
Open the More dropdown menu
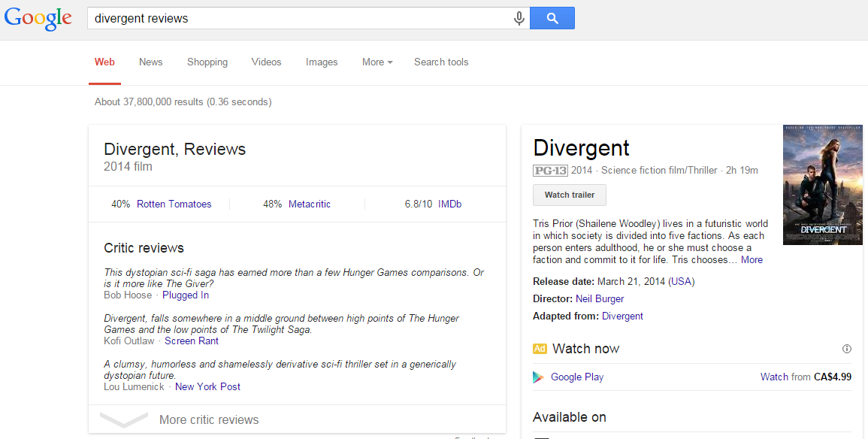click(x=377, y=62)
